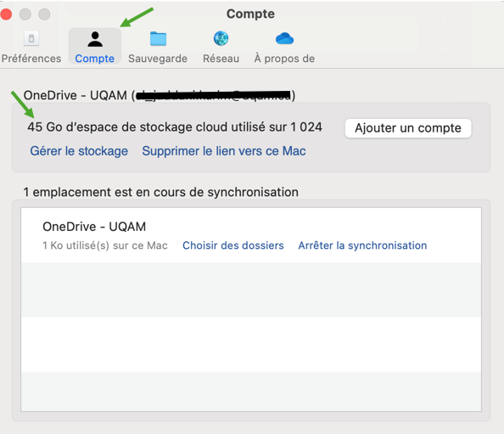Click the 1 Ko utilisé(s) sur ce Mac text
The width and height of the screenshot is (504, 434).
[105, 245]
